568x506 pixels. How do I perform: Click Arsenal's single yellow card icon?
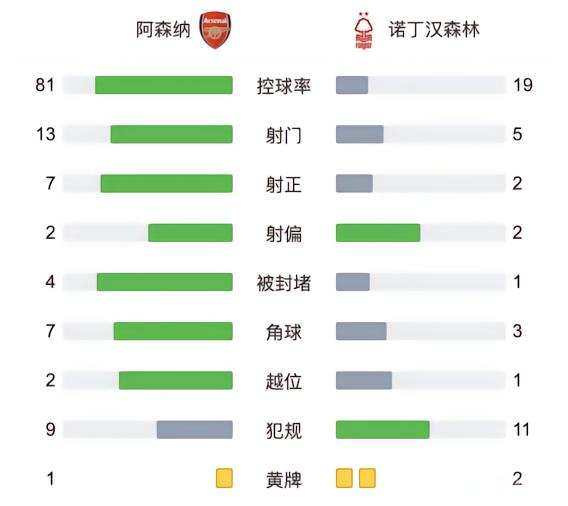click(224, 478)
